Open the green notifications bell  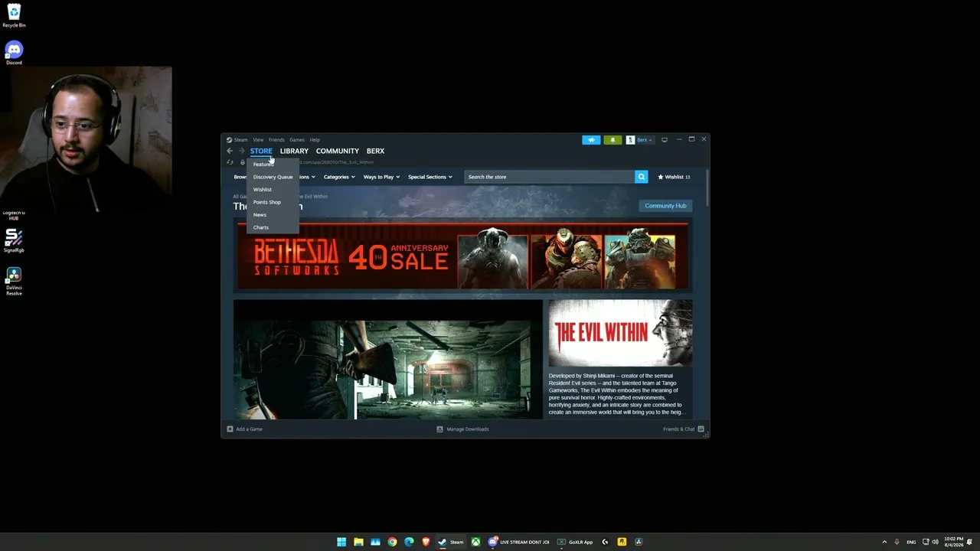(x=612, y=140)
